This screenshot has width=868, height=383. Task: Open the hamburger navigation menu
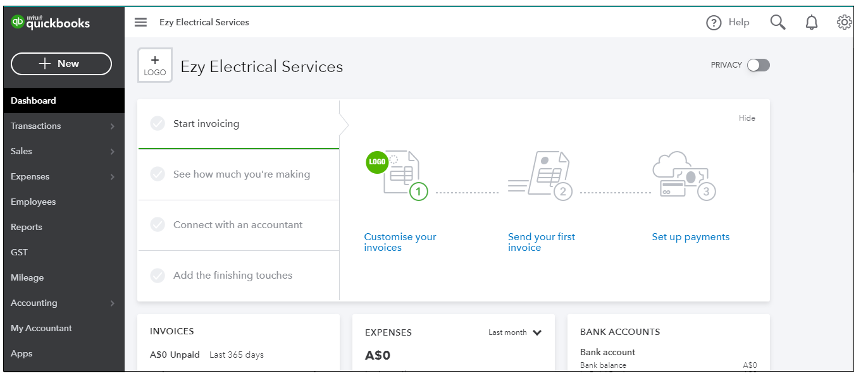point(141,22)
